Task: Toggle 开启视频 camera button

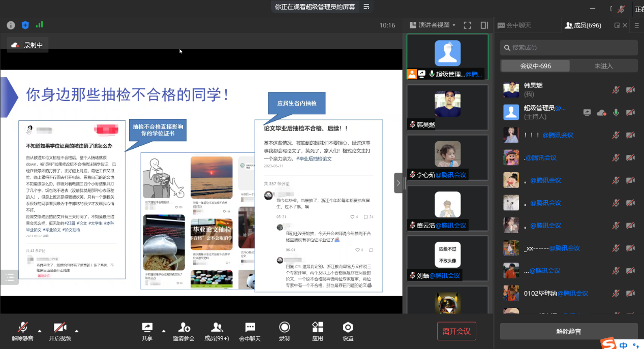Action: coord(59,331)
